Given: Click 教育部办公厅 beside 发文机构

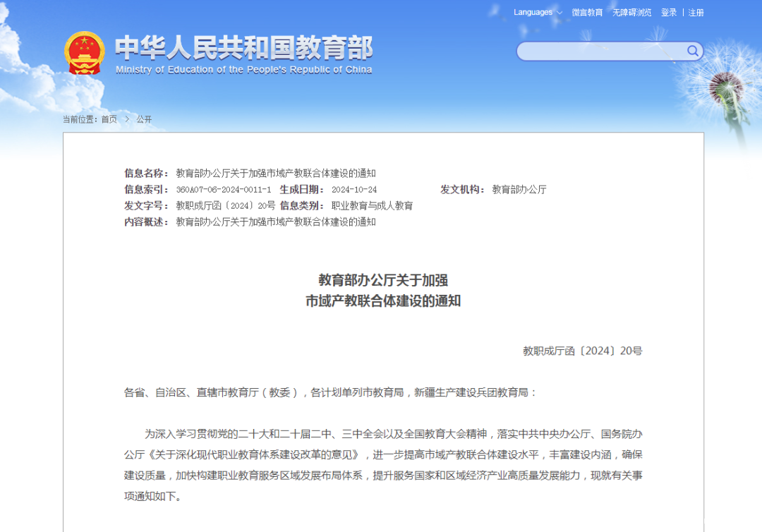Looking at the screenshot, I should pyautogui.click(x=519, y=190).
